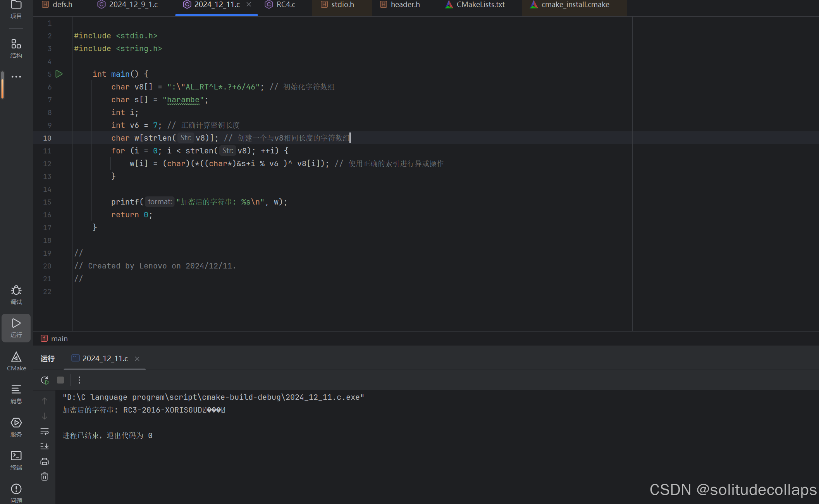Click the main breadcrumb in navigation bar
The image size is (819, 504).
[x=59, y=339]
